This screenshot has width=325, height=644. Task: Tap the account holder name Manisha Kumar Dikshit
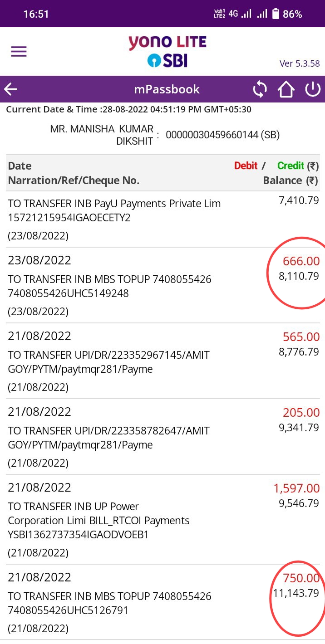(102, 135)
